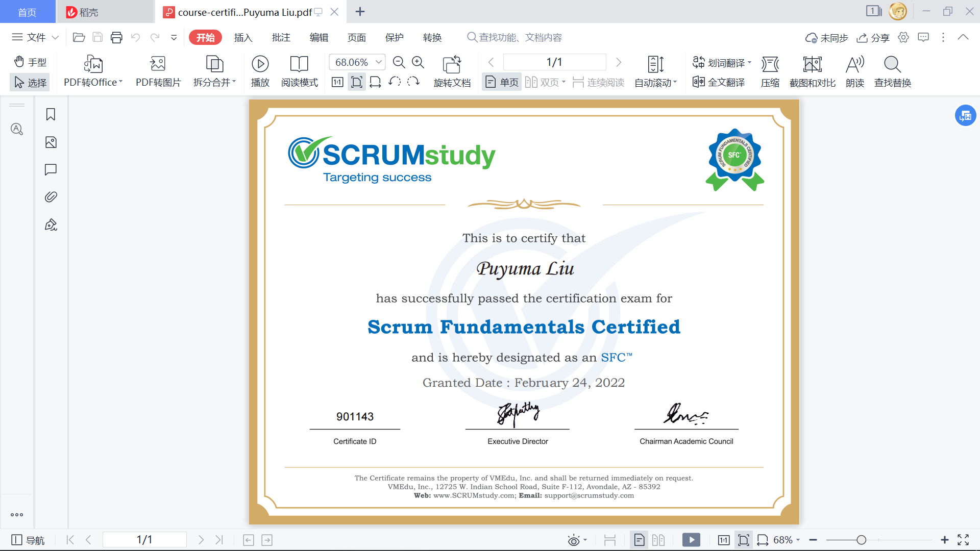Viewport: 980px width, 551px height.
Task: Click fit width icon in toolbar
Action: coord(375,82)
